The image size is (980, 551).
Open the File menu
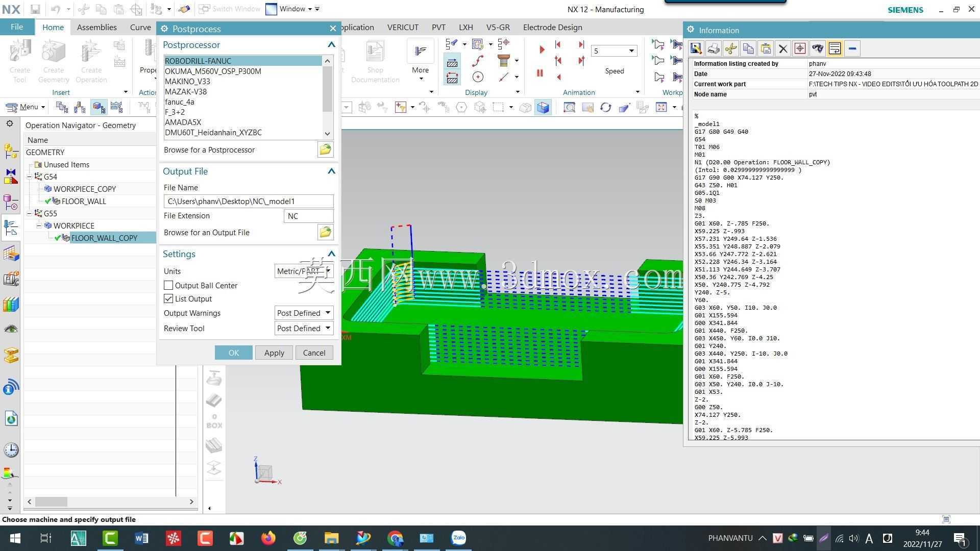pos(17,27)
